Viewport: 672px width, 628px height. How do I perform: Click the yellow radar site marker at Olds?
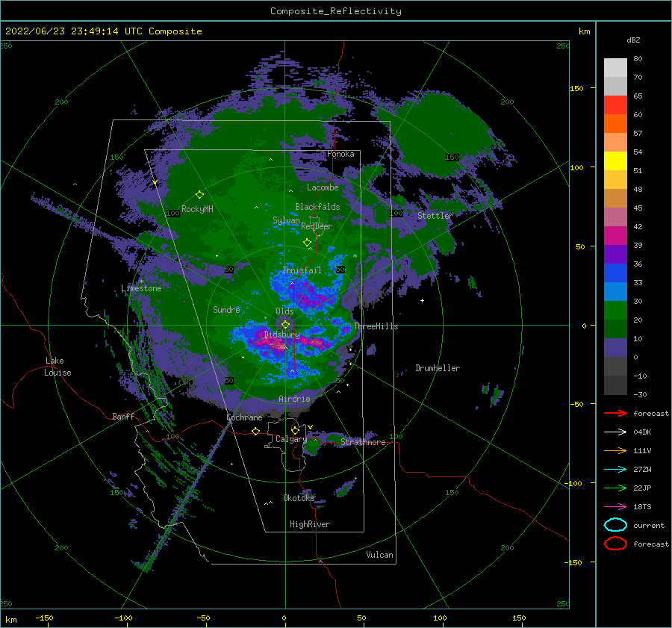tap(285, 325)
